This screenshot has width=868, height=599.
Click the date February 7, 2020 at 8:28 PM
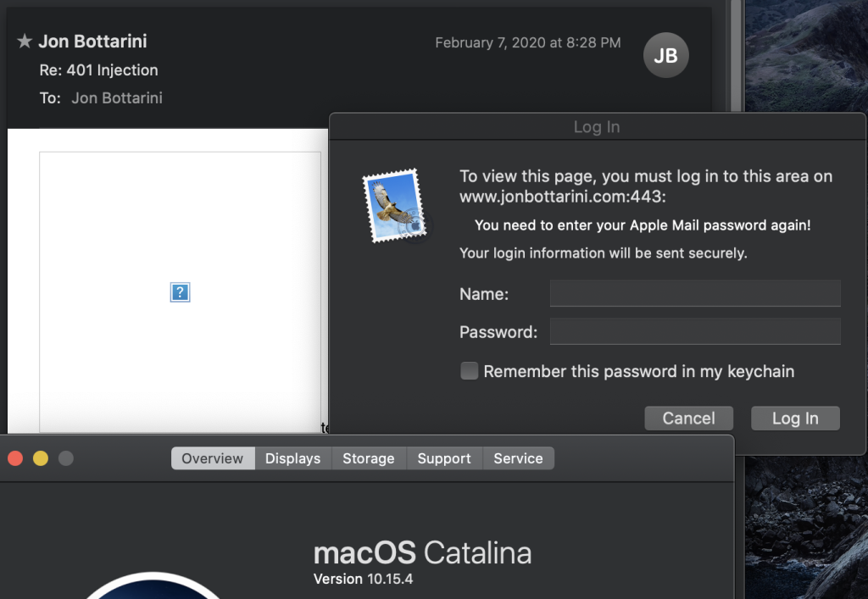tap(527, 42)
